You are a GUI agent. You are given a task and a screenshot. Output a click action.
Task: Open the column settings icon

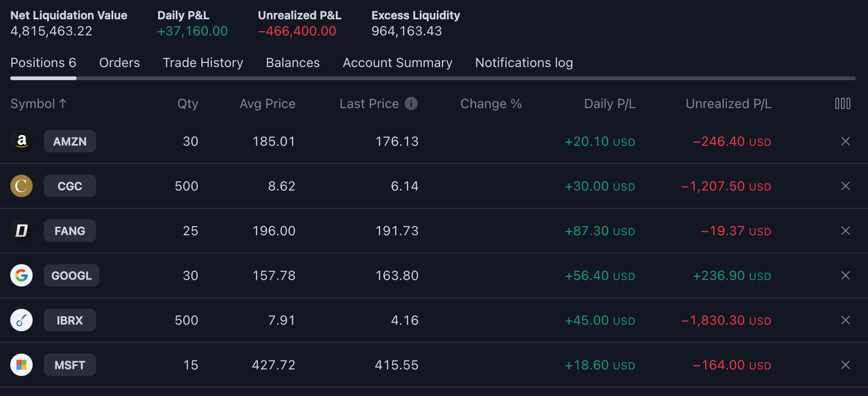pyautogui.click(x=842, y=103)
